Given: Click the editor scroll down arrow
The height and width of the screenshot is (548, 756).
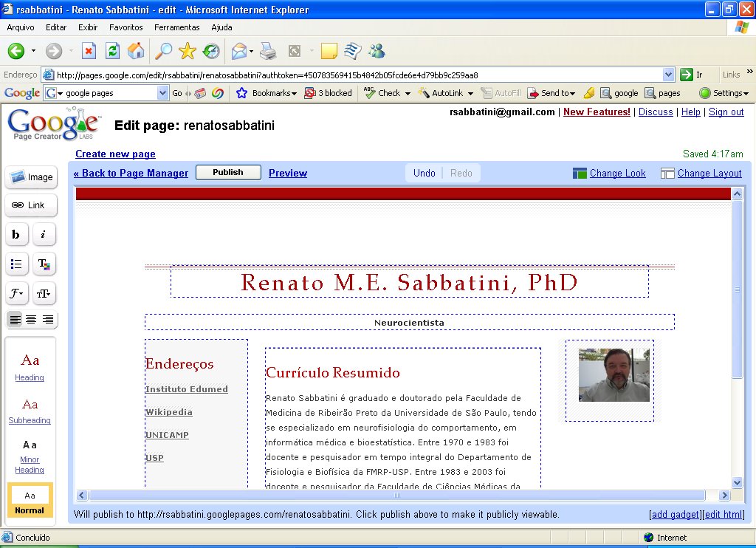Looking at the screenshot, I should point(737,482).
